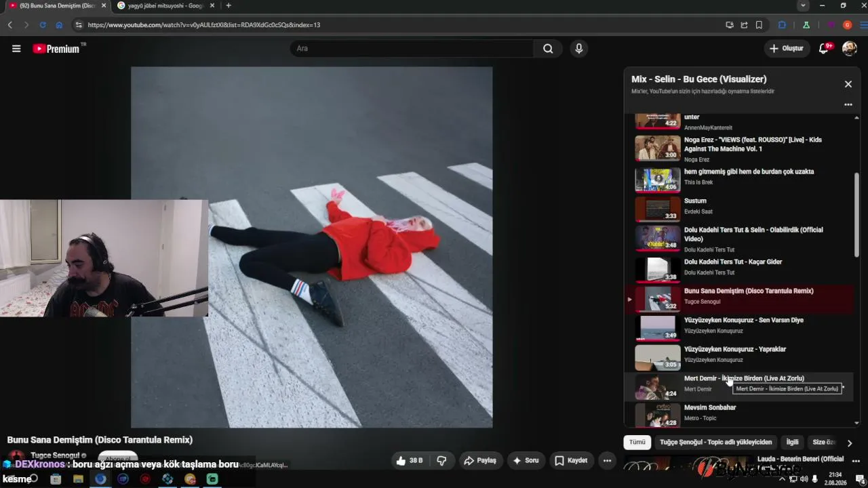This screenshot has width=868, height=488.
Task: Dislike the current video
Action: coord(441,461)
